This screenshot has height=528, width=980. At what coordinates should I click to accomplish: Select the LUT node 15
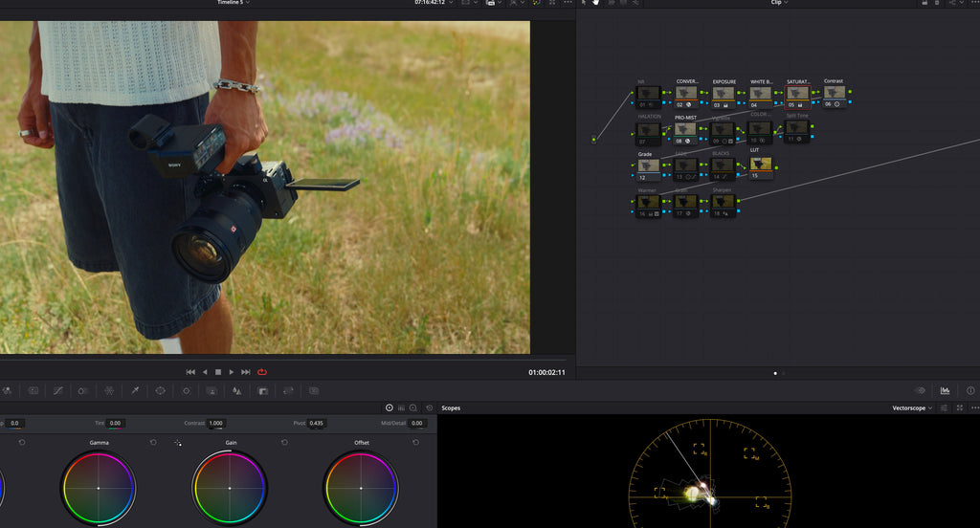point(761,167)
